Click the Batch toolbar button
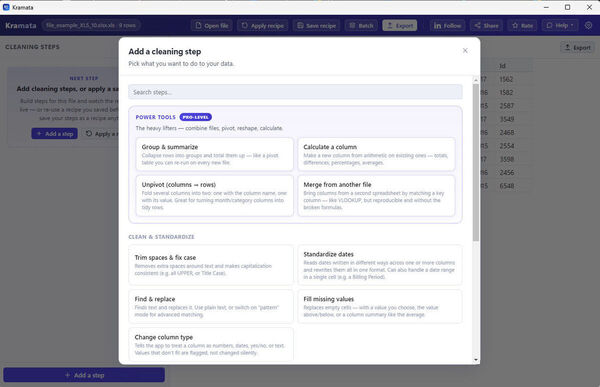The height and width of the screenshot is (387, 600). [361, 26]
